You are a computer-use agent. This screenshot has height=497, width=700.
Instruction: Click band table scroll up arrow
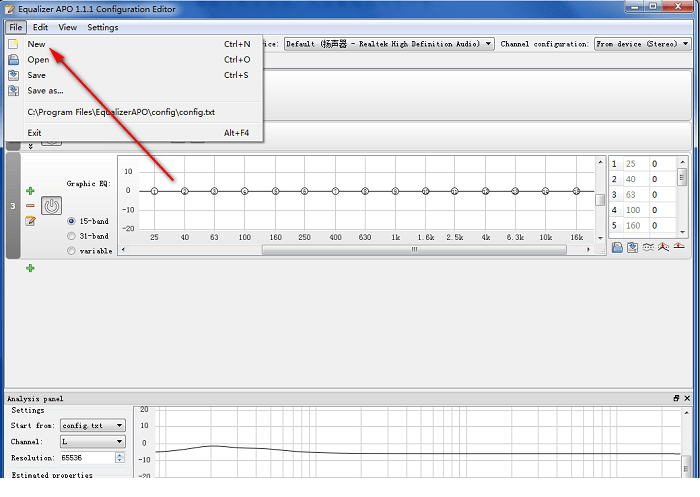point(682,162)
